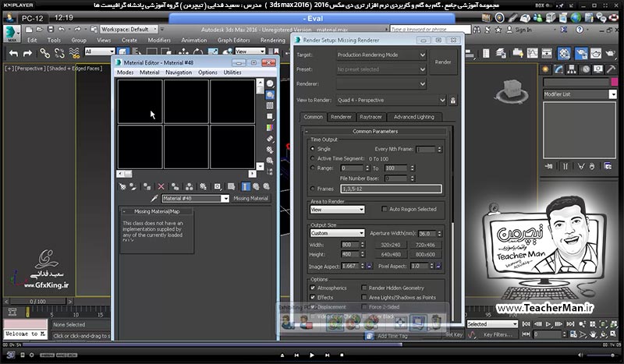This screenshot has height=364, width=624.
Task: Click the KMPlayer seek progress bar
Action: coord(311,345)
